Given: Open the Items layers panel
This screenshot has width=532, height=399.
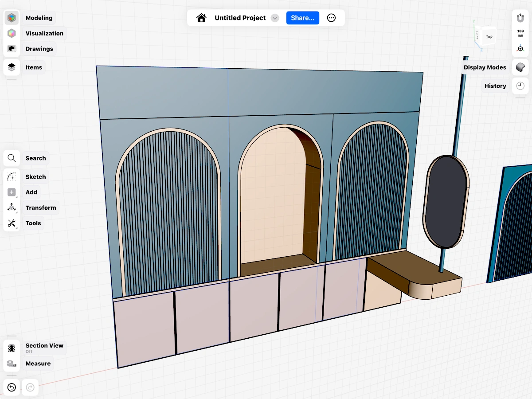Looking at the screenshot, I should 12,67.
